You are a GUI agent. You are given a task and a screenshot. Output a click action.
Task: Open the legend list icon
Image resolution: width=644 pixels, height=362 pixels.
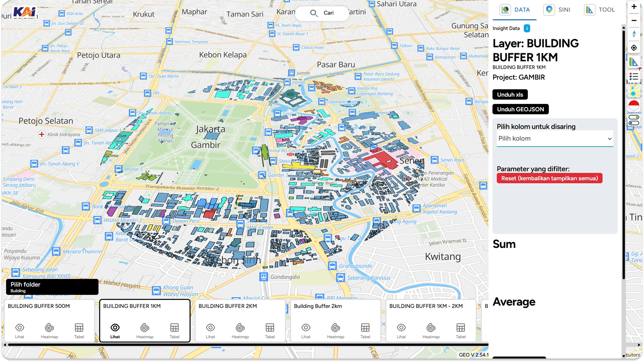[634, 76]
